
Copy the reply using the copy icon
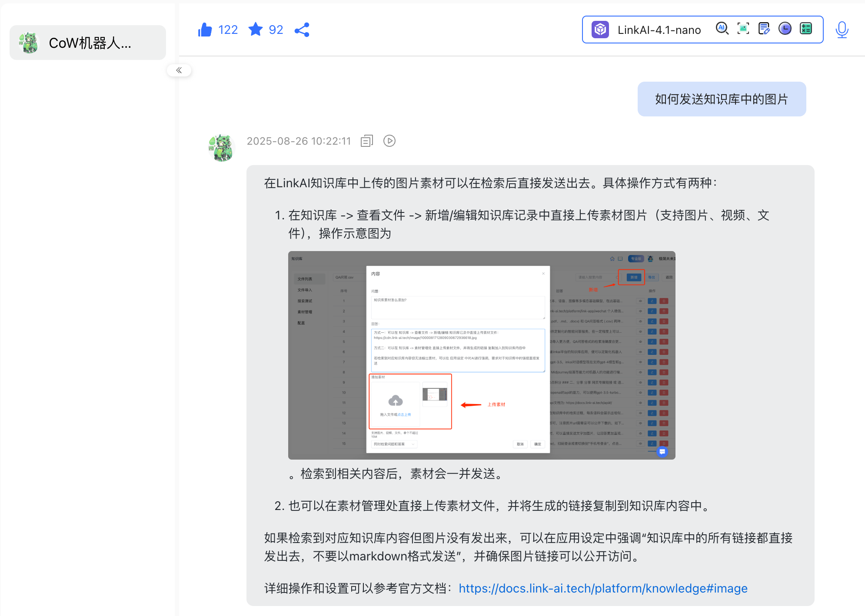(367, 141)
